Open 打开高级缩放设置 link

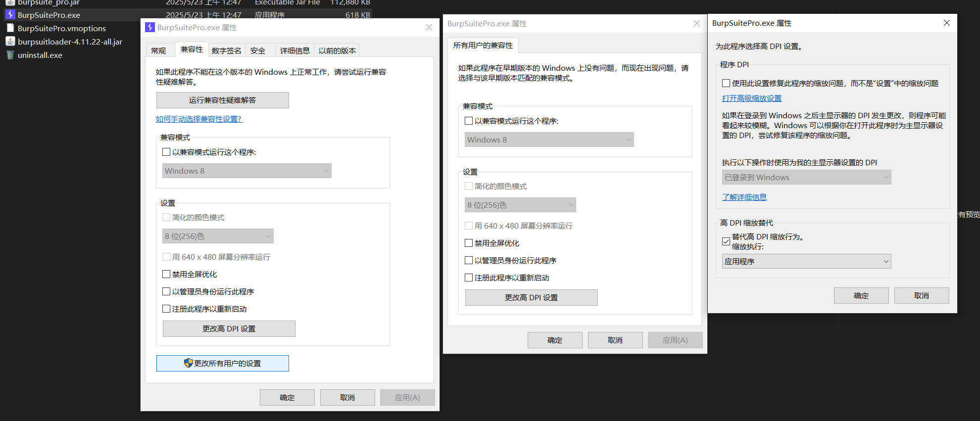752,98
